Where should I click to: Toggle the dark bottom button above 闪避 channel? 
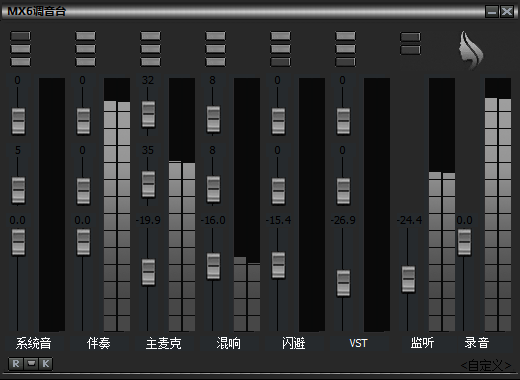[x=280, y=62]
